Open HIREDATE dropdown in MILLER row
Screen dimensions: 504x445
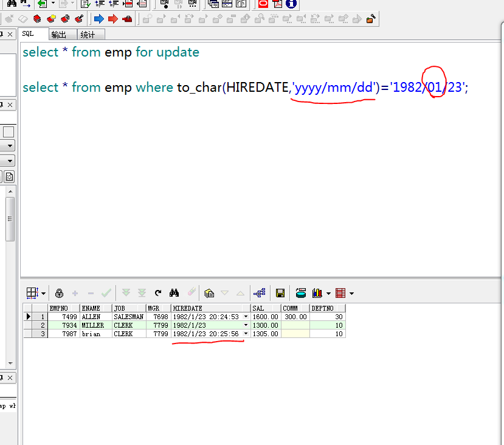point(246,325)
